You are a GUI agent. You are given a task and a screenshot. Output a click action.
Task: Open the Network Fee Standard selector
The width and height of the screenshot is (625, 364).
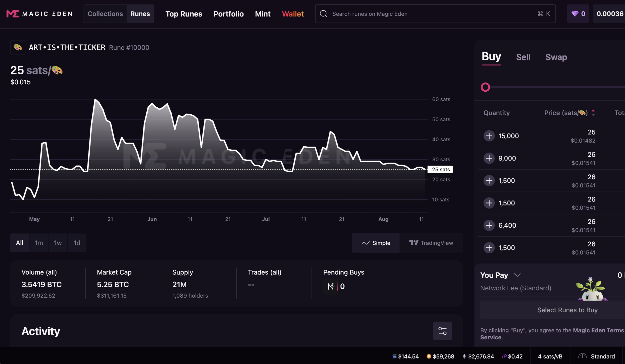point(535,288)
